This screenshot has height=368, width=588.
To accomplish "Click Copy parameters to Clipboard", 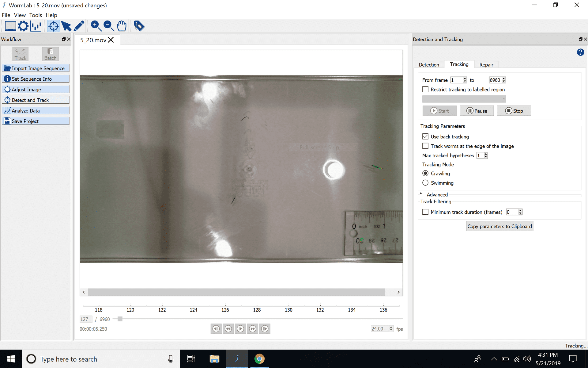I will (499, 226).
